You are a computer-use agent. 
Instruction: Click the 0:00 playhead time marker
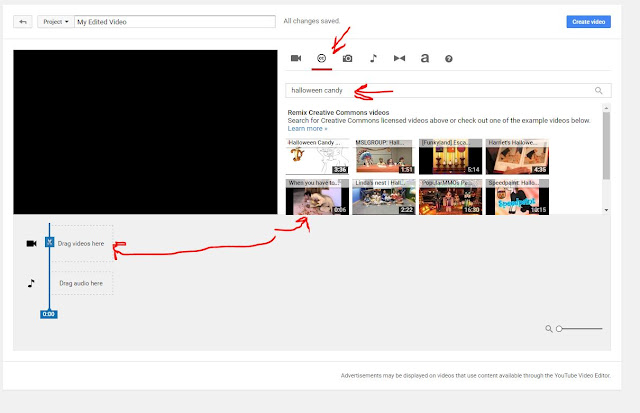point(49,314)
